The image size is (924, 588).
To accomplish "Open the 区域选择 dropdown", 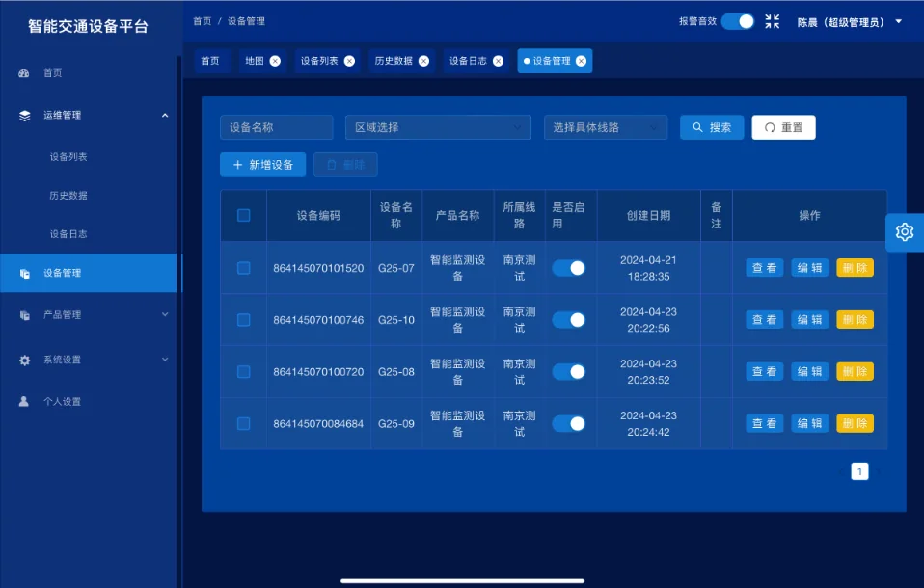I will coord(438,127).
